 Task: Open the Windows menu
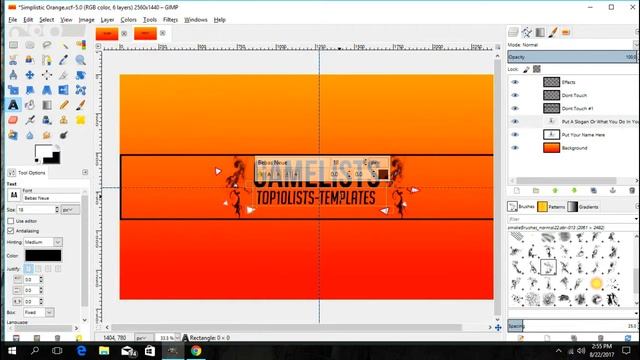(x=196, y=20)
